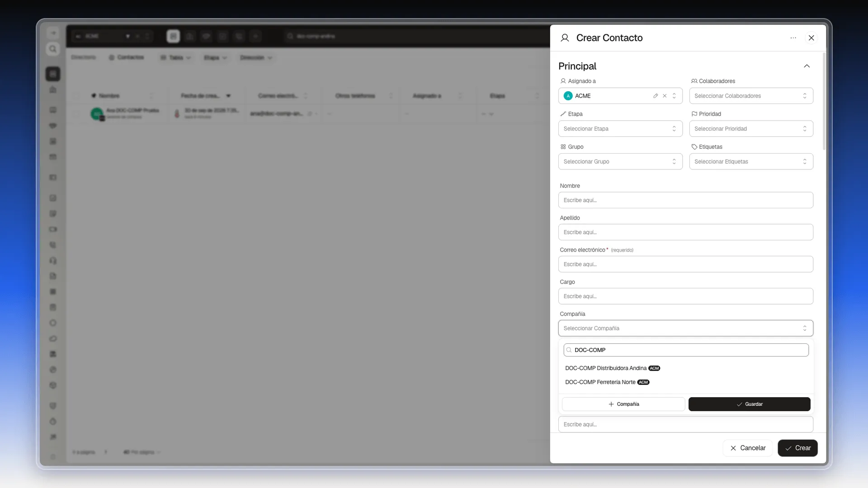Click the Guardar button
868x488 pixels.
(749, 404)
